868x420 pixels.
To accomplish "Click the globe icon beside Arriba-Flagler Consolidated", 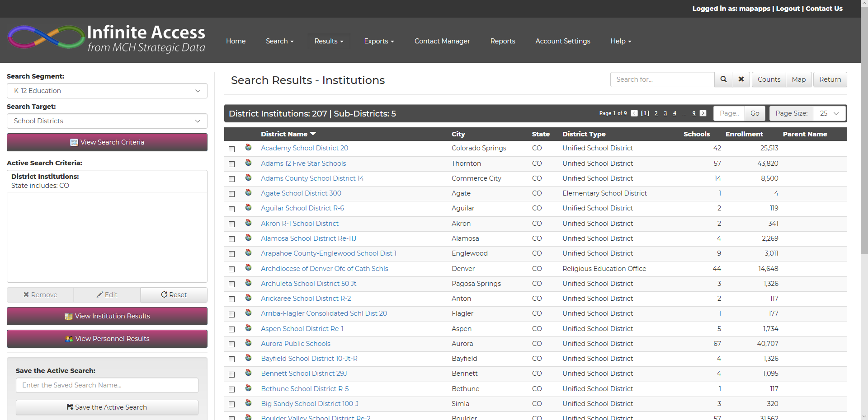I will (249, 313).
